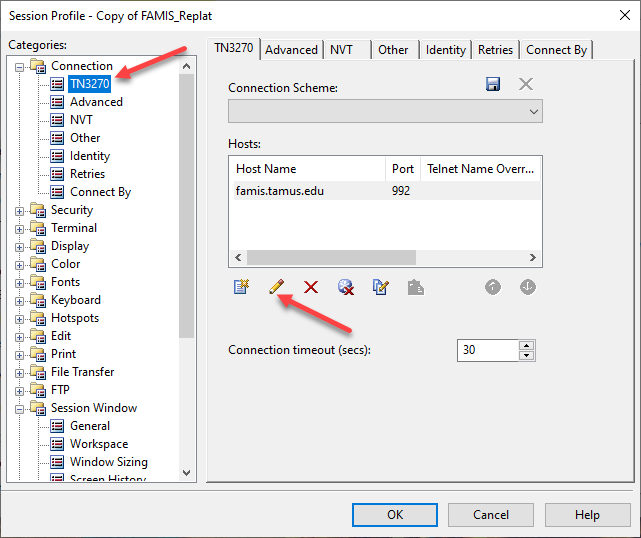Edit the selected host with the pencil icon

pyautogui.click(x=276, y=287)
